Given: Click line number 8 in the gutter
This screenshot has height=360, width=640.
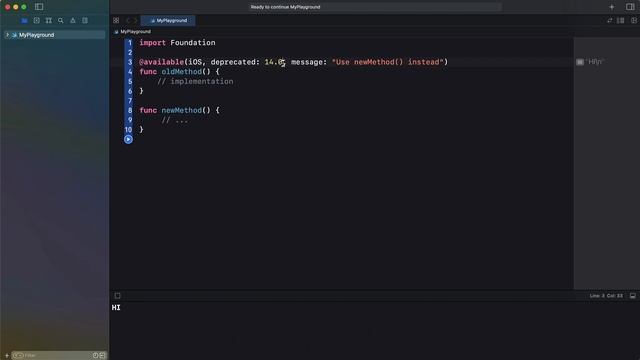Looking at the screenshot, I should tap(130, 110).
